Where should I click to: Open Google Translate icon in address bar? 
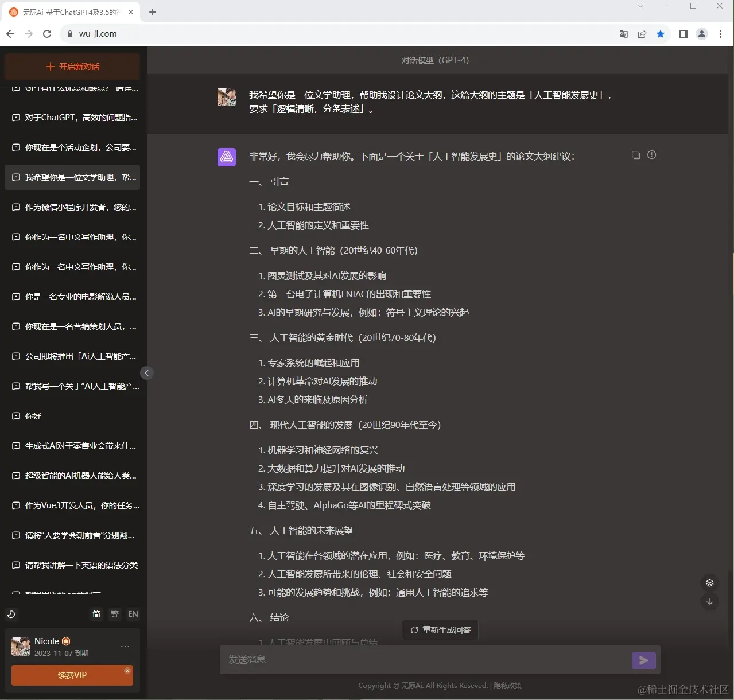click(624, 34)
